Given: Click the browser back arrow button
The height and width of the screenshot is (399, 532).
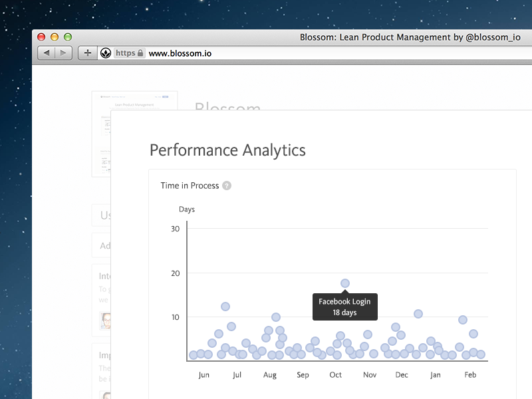Looking at the screenshot, I should pos(47,53).
